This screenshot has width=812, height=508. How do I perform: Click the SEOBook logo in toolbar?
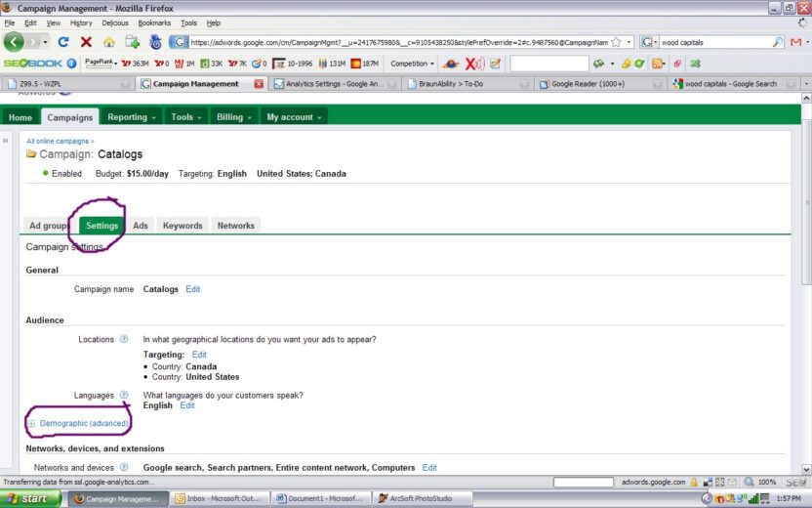[32, 63]
